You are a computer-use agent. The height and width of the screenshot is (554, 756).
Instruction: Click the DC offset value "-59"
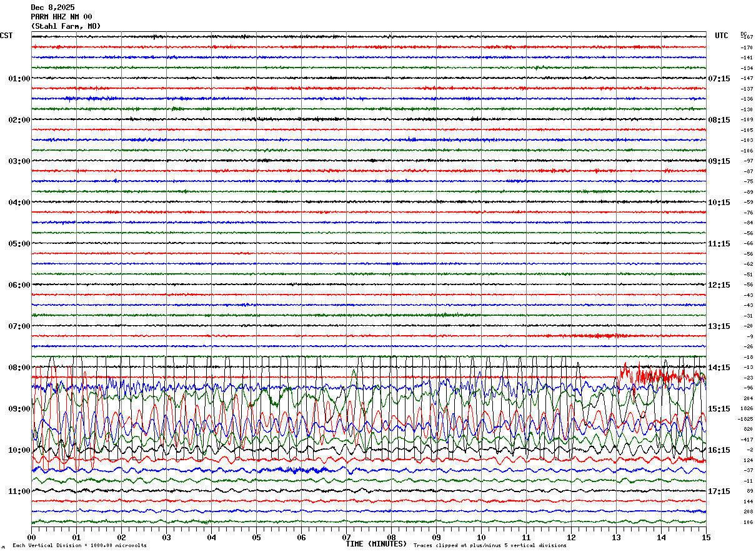(748, 202)
